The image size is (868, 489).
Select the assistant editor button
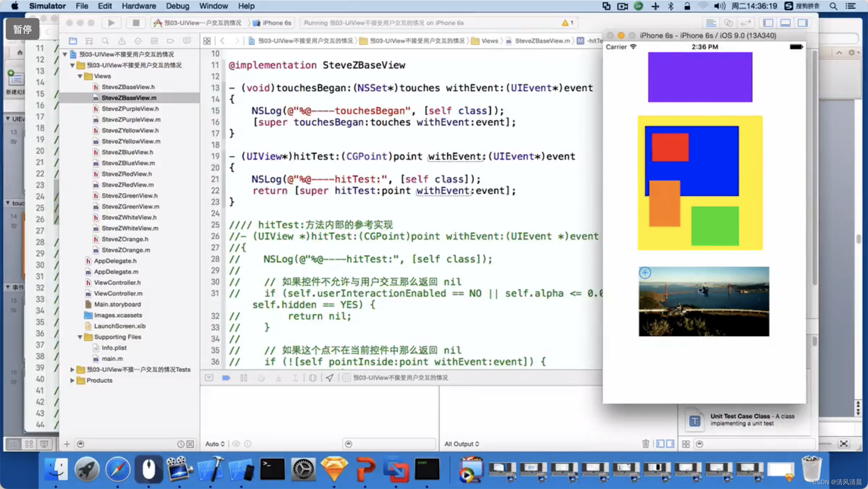pyautogui.click(x=728, y=23)
